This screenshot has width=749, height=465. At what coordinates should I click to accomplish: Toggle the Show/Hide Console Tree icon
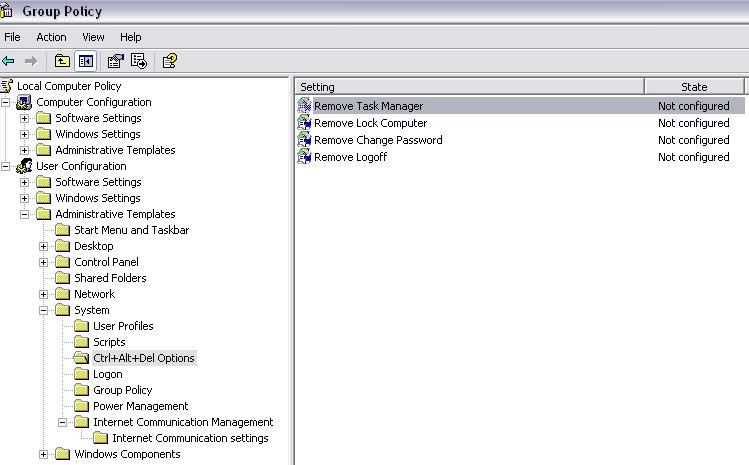[86, 61]
